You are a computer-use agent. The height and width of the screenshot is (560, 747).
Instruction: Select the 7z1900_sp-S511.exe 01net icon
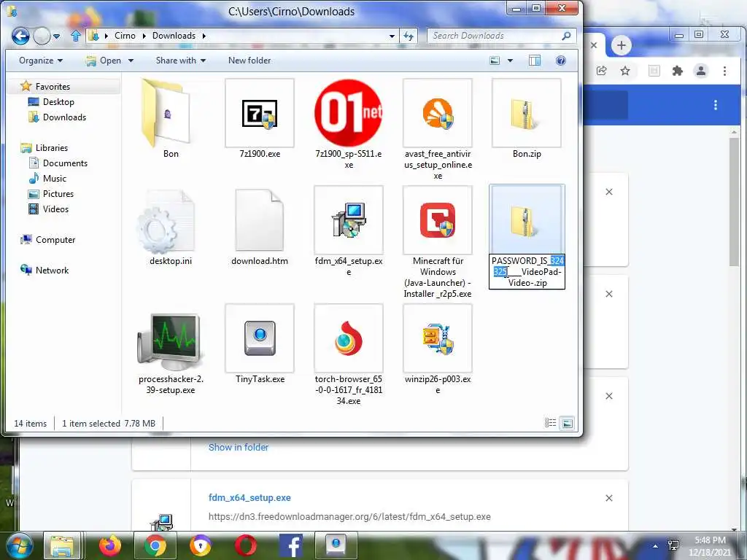pyautogui.click(x=348, y=113)
